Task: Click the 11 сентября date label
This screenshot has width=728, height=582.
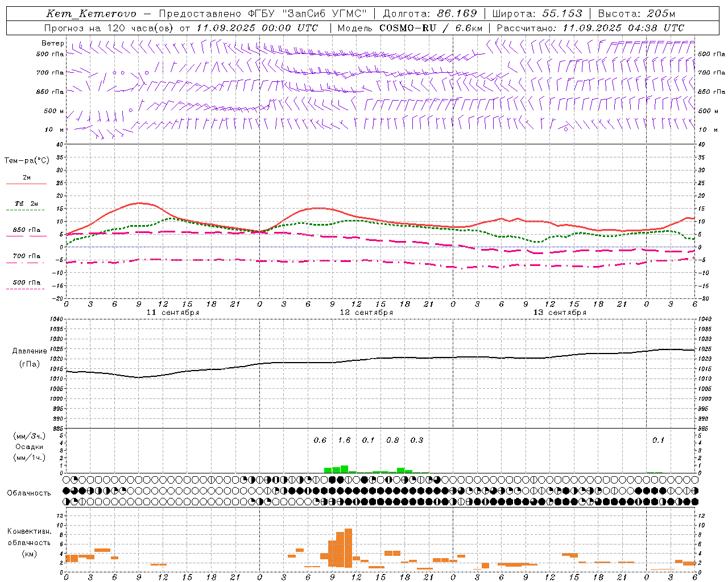Action: [173, 313]
